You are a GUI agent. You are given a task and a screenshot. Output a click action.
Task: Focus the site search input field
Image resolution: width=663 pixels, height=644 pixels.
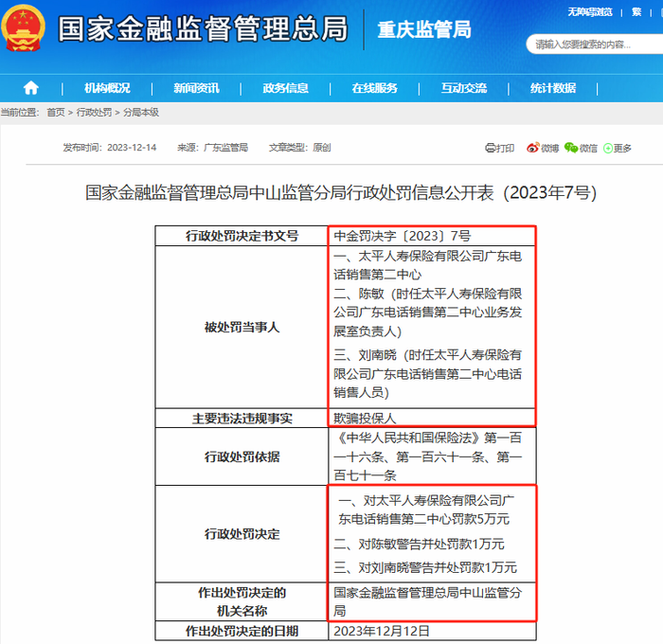tap(594, 45)
